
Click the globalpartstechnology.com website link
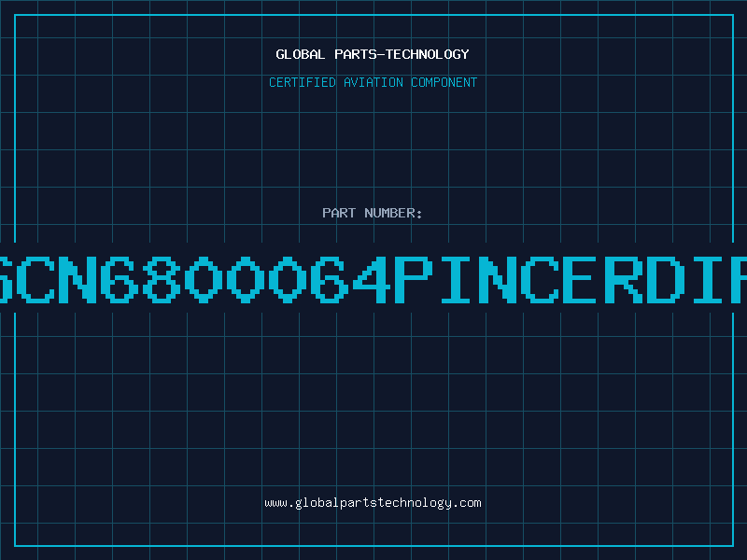click(373, 503)
